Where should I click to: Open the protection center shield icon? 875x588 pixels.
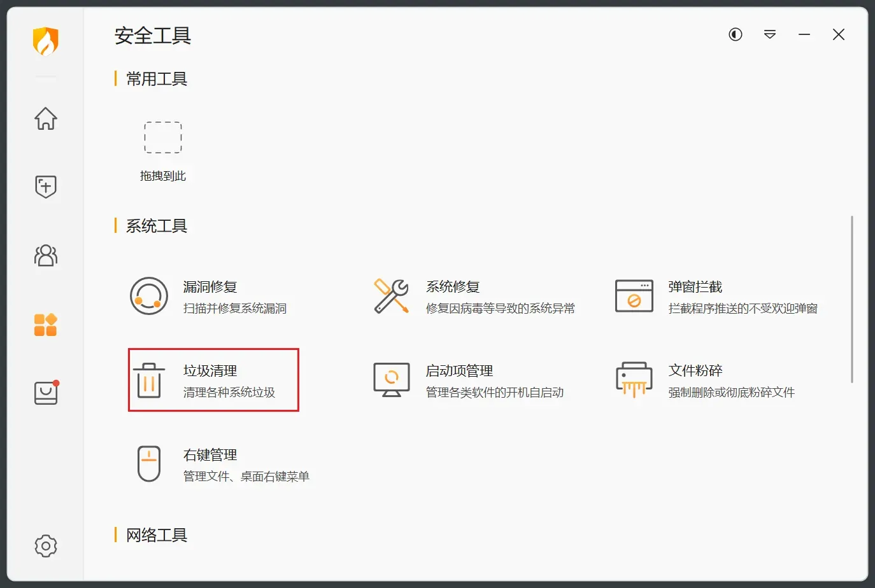pyautogui.click(x=45, y=186)
